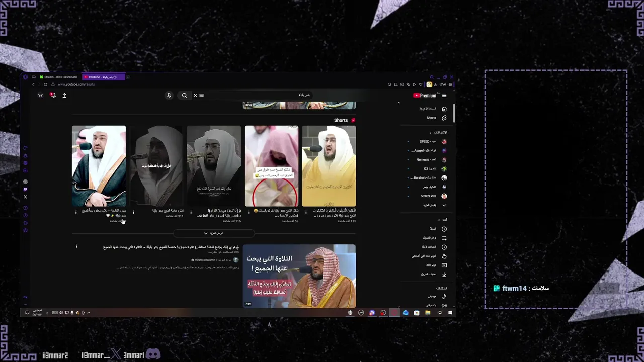The width and height of the screenshot is (644, 362).
Task: Open the Mail app from taskbar
Action: [x=406, y=313]
